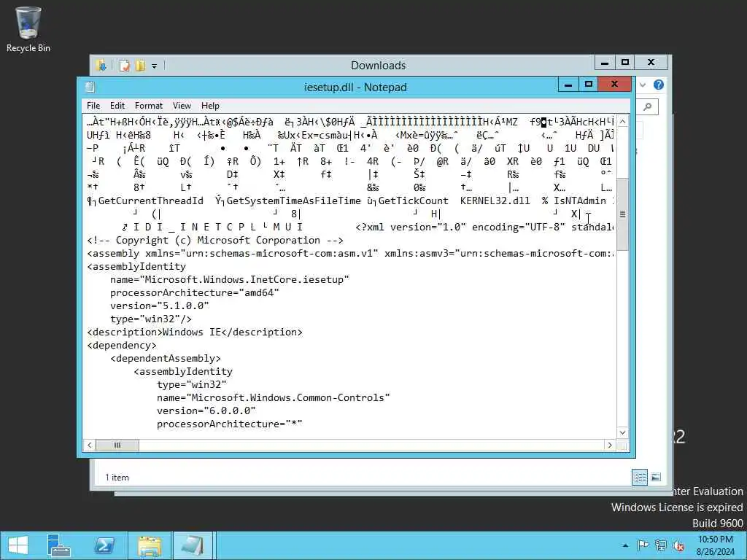The width and height of the screenshot is (747, 560).
Task: Click the Notepad horizontal scrollbar right arrow
Action: point(610,446)
